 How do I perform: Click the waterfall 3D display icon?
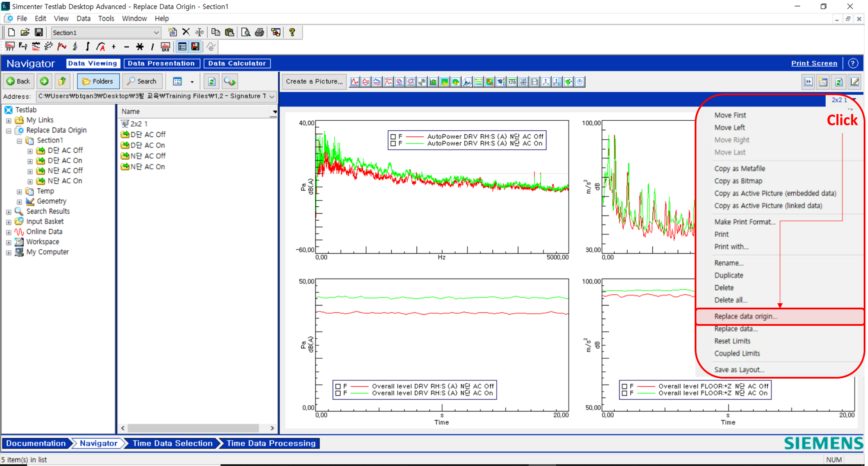[467, 82]
